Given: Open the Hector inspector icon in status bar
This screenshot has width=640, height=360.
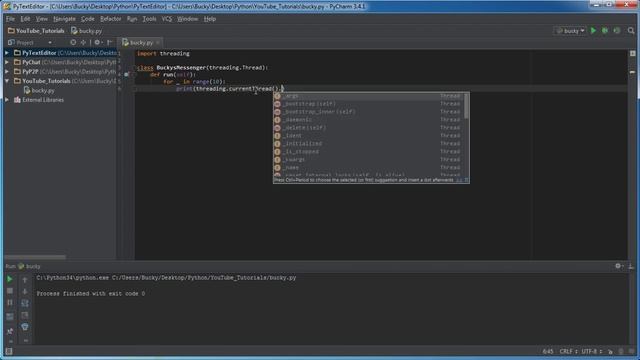Looking at the screenshot, I should pos(621,351).
